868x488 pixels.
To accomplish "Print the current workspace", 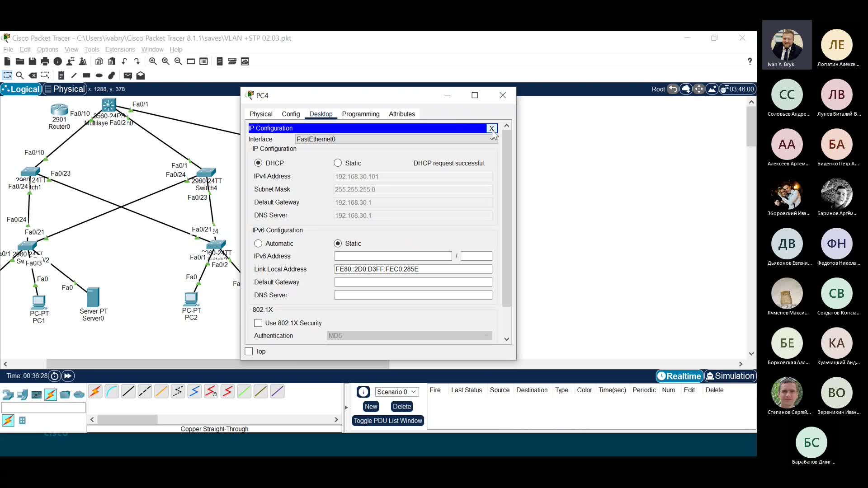I will [45, 61].
